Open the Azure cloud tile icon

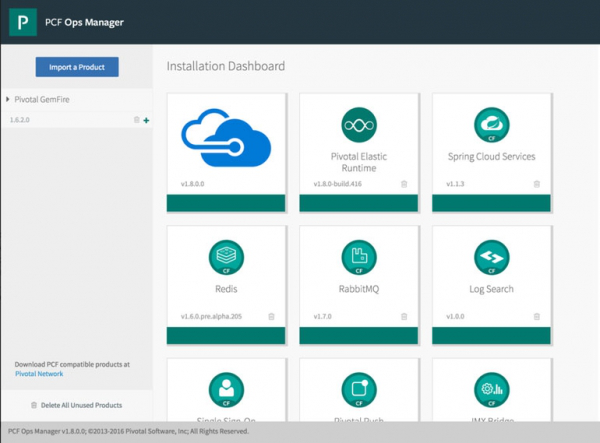click(x=226, y=138)
